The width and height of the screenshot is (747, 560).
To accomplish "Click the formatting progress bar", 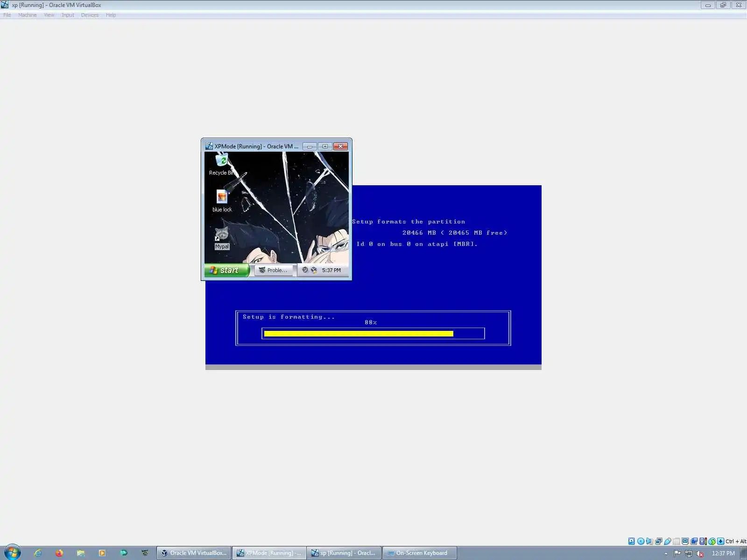I will 373,334.
